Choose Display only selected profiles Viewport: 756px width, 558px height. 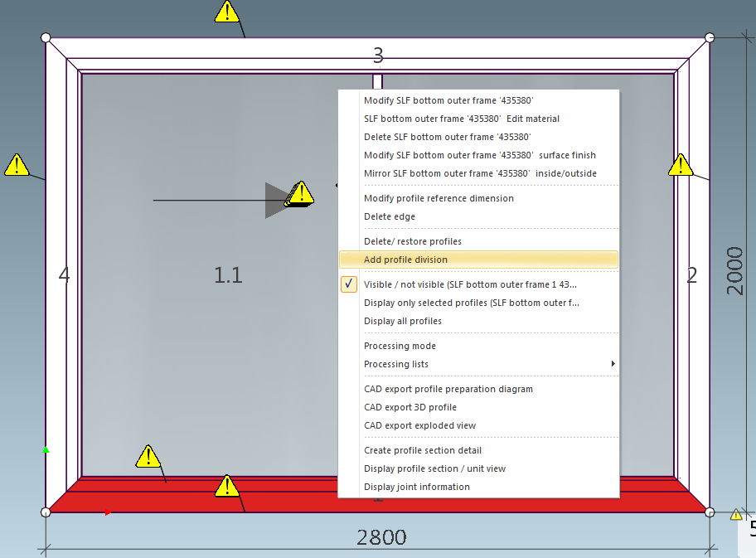click(x=471, y=303)
